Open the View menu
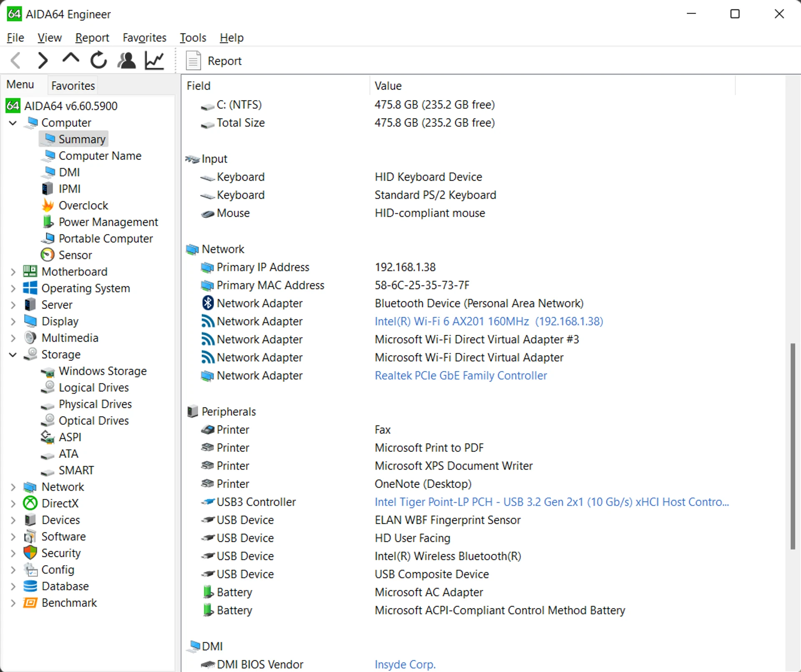Viewport: 801px width, 672px height. [x=50, y=38]
